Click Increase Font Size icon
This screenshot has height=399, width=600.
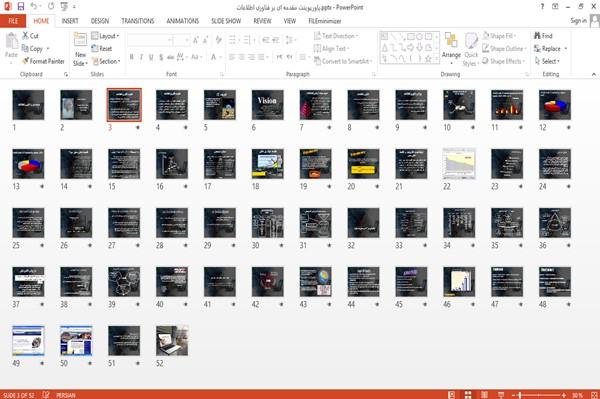coord(196,40)
